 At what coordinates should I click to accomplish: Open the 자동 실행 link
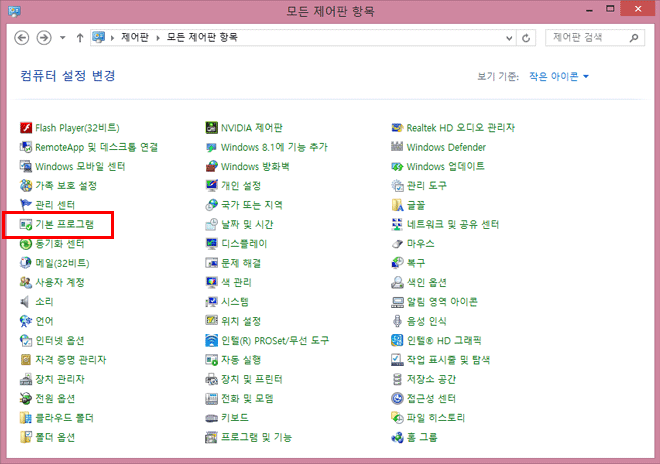coord(241,360)
